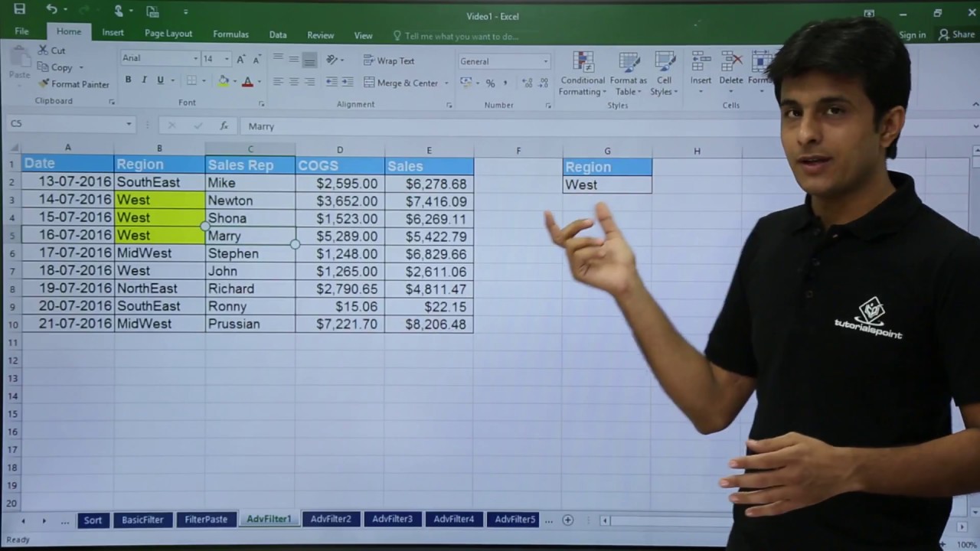Save the workbook from quick access toolbar
980x551 pixels.
(x=19, y=9)
